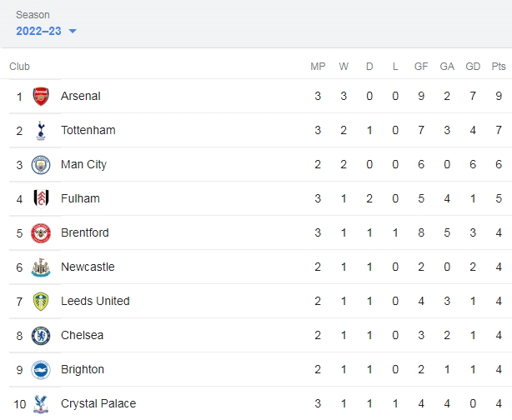
Task: Click the season dropdown arrow
Action: point(73,32)
